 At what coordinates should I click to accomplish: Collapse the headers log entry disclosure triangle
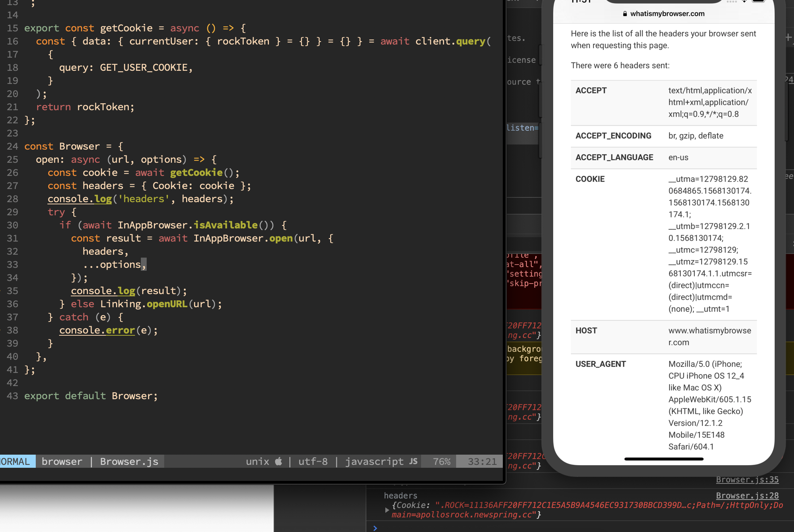(x=387, y=510)
